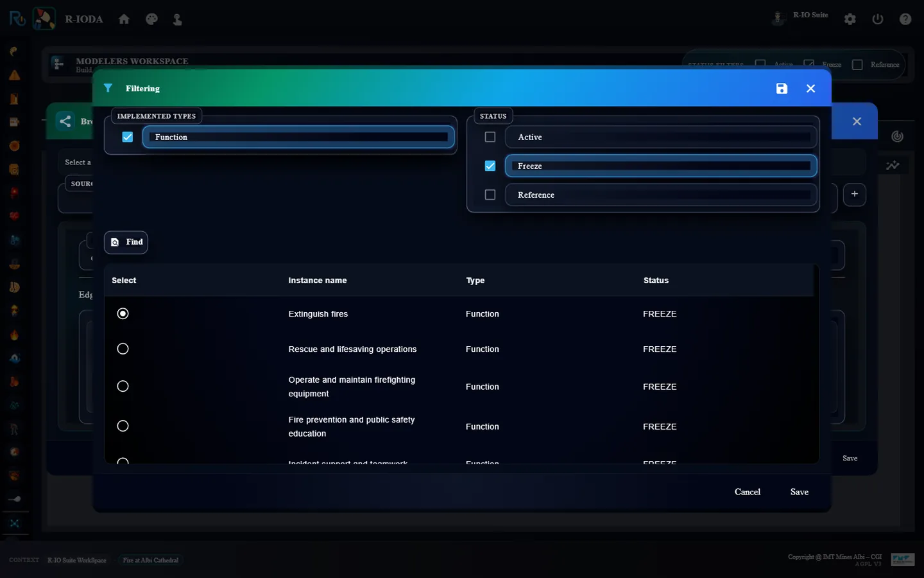This screenshot has width=924, height=578.
Task: Click the plus add button behind dialog
Action: click(x=855, y=194)
